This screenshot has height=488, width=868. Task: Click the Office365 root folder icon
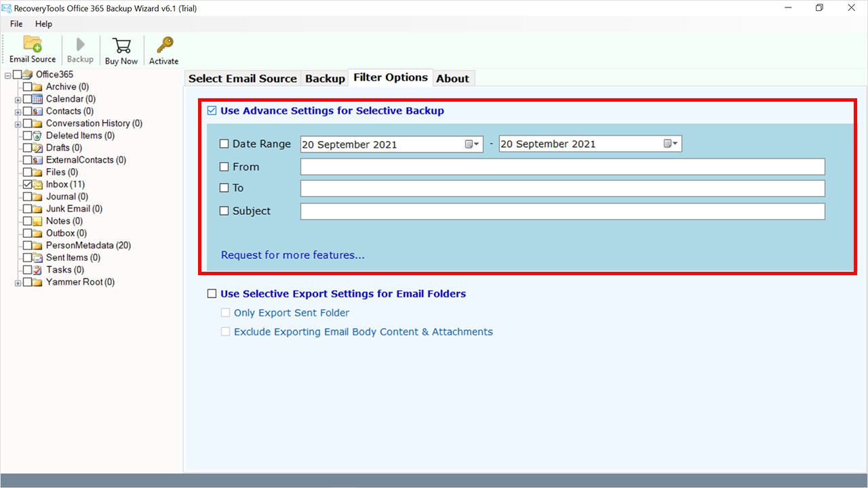coord(28,75)
